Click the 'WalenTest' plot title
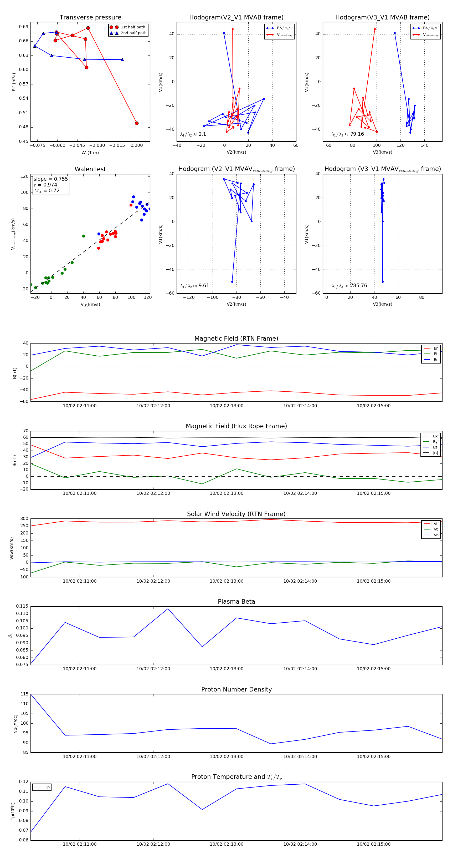Image resolution: width=473 pixels, height=868 pixels. [x=90, y=169]
